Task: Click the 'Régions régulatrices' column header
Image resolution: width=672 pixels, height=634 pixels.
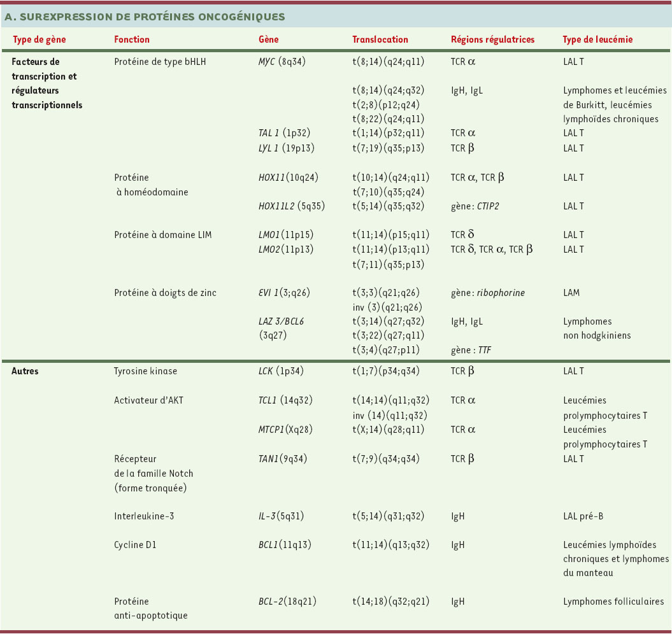Action: tap(492, 39)
